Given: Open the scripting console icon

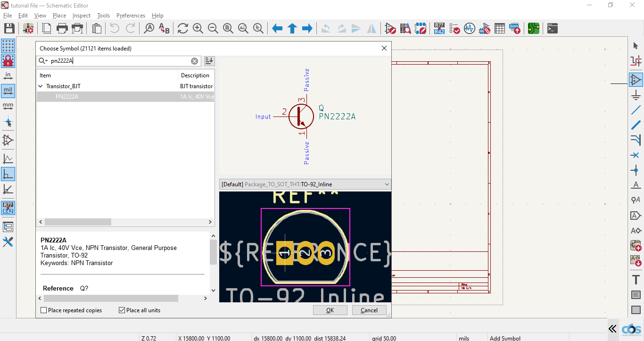Looking at the screenshot, I should tap(553, 28).
